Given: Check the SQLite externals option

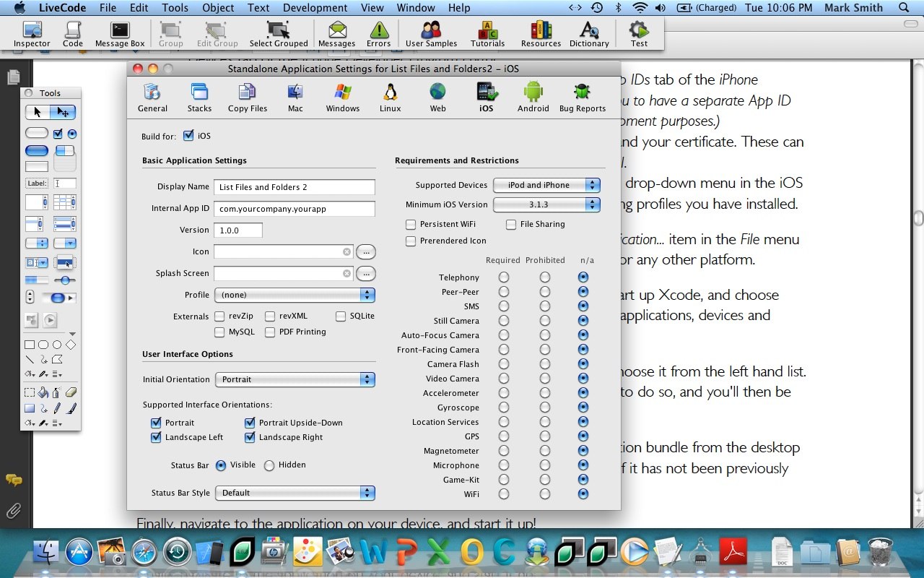Looking at the screenshot, I should 341,316.
